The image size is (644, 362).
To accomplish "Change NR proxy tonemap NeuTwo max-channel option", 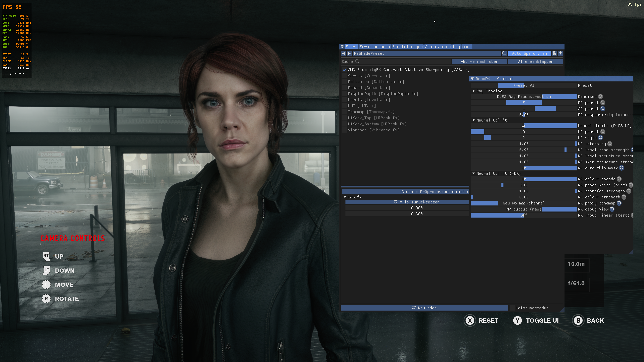I will [524, 203].
